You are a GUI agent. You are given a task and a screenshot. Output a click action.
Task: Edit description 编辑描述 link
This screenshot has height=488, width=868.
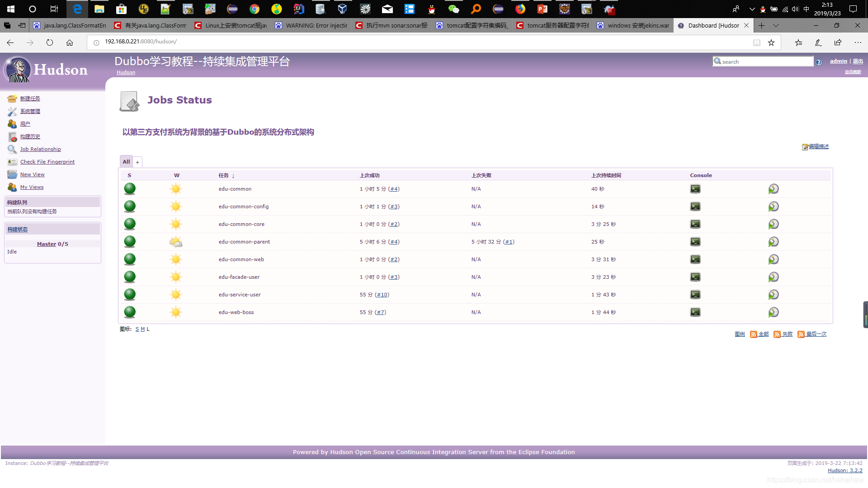(x=818, y=146)
